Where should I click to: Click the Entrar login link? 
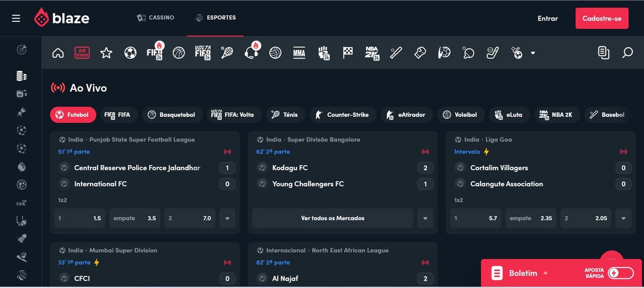(x=547, y=19)
